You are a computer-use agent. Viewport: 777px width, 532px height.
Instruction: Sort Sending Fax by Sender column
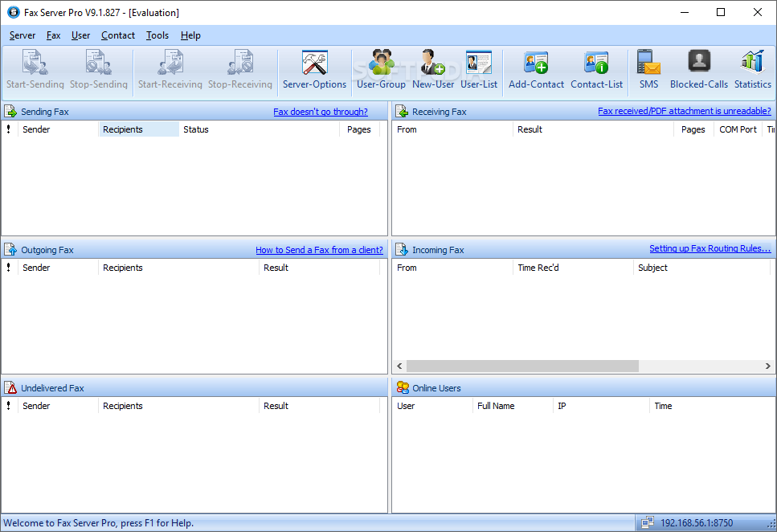pos(59,129)
